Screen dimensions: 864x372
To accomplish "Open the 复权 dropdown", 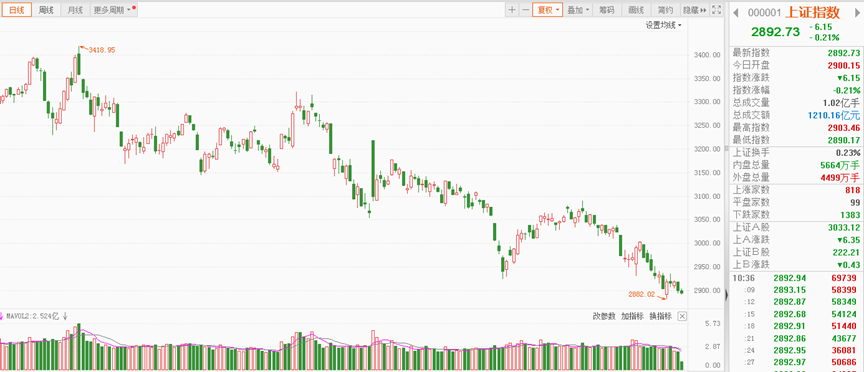I will coord(547,10).
